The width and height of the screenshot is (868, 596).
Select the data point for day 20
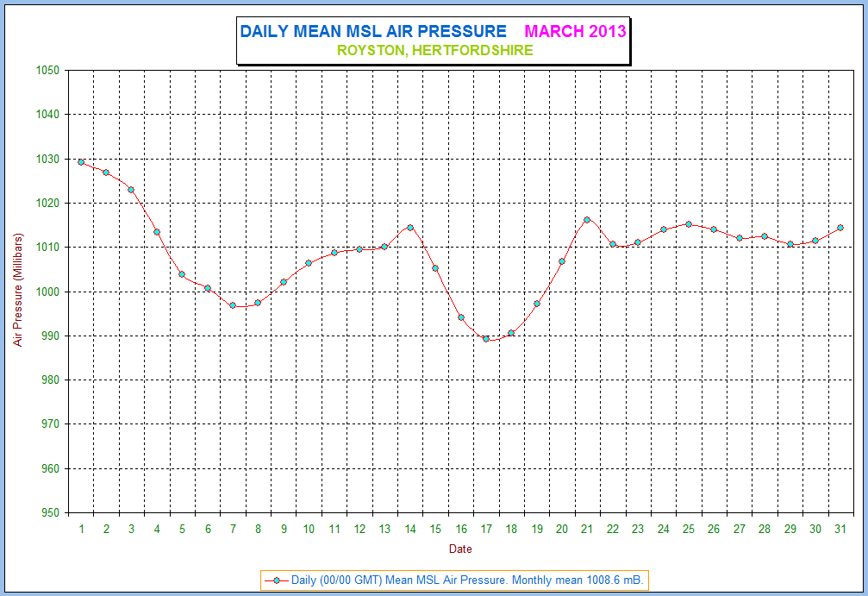[562, 261]
